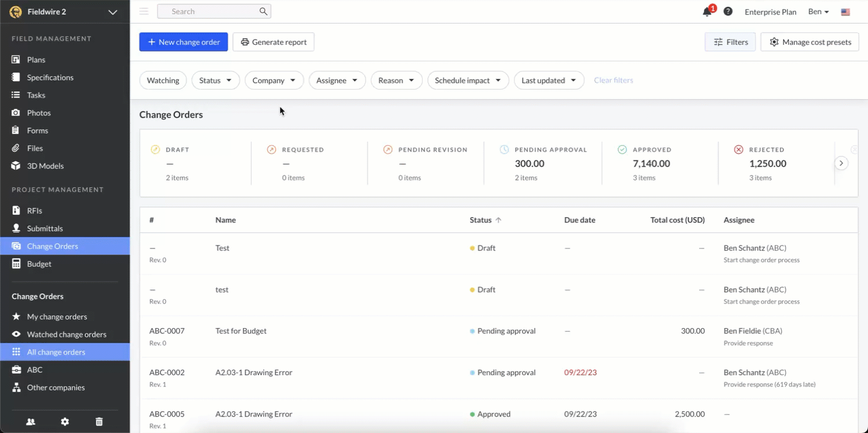
Task: Open Manage cost presets
Action: [810, 42]
